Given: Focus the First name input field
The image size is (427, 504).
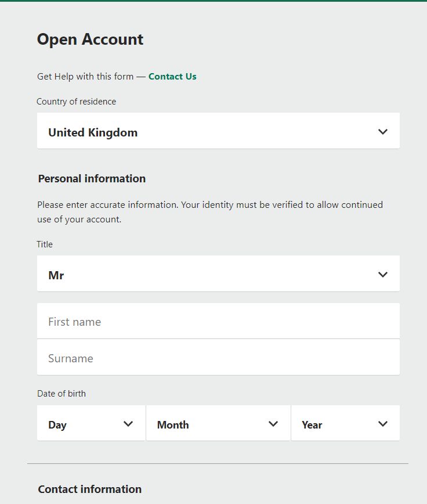Looking at the screenshot, I should [218, 321].
